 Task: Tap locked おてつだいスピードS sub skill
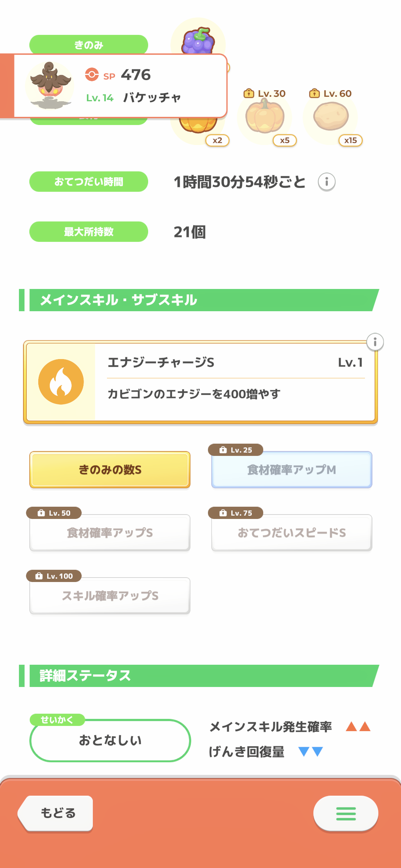[291, 533]
